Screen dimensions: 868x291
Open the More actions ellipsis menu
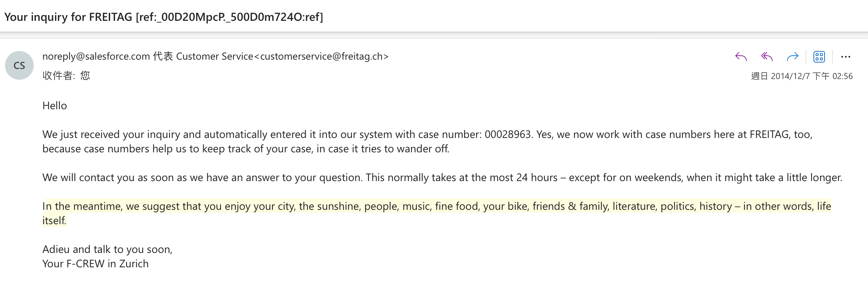click(845, 57)
